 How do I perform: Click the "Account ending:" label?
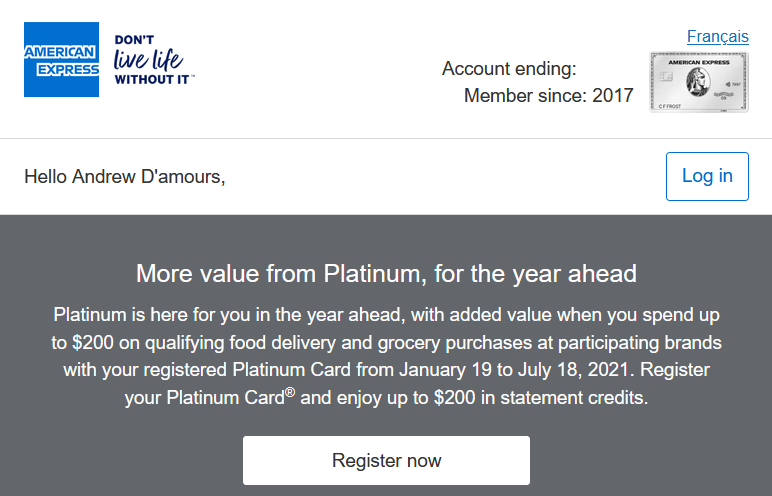click(509, 68)
